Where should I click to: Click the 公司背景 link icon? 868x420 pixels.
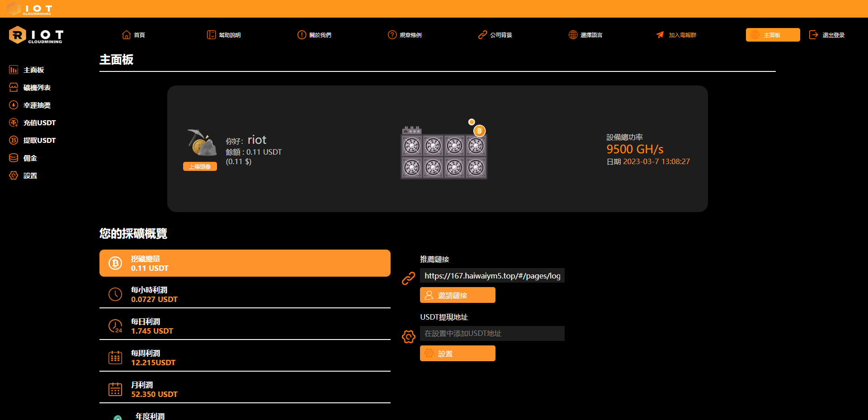[x=482, y=35]
